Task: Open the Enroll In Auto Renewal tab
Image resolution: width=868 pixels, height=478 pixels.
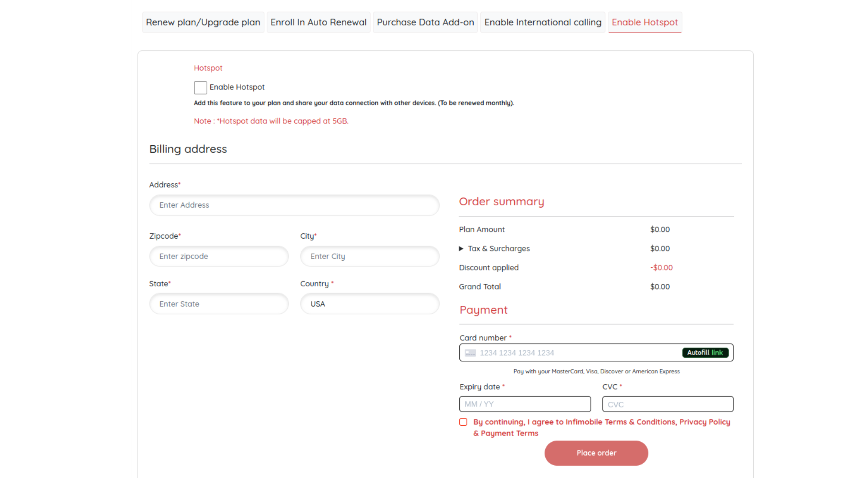Action: point(318,23)
